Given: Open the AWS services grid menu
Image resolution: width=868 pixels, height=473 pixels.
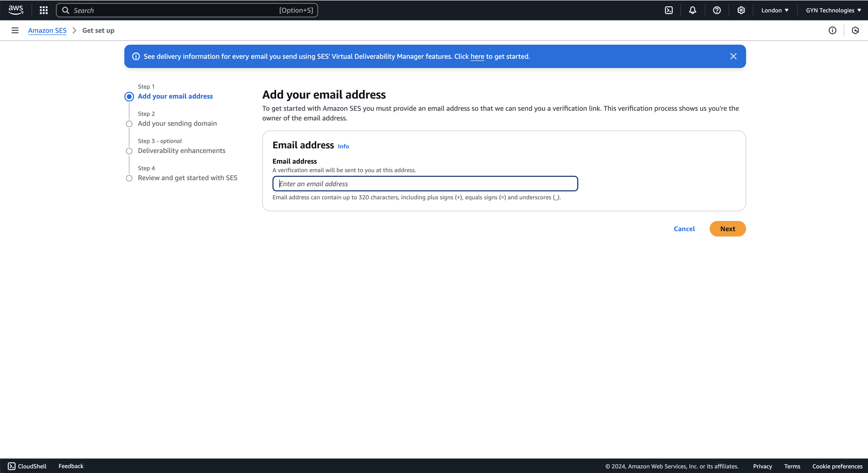Looking at the screenshot, I should click(43, 10).
